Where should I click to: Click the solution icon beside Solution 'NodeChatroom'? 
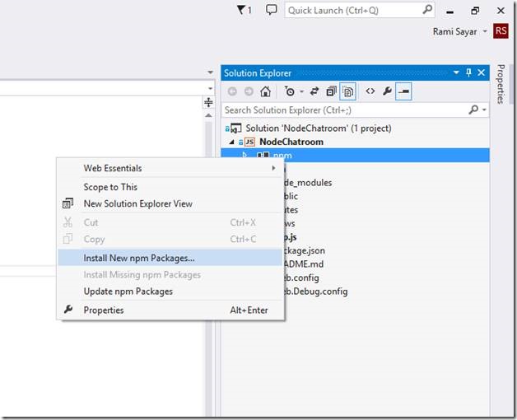click(236, 128)
